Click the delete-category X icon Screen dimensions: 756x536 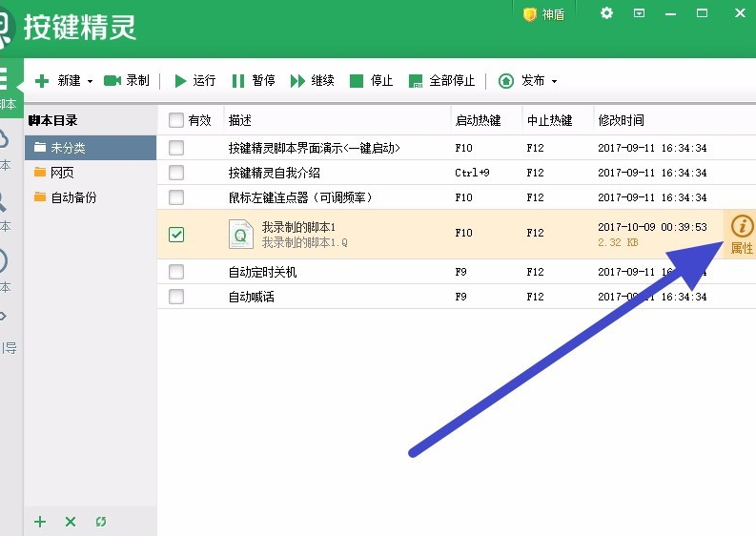70,522
